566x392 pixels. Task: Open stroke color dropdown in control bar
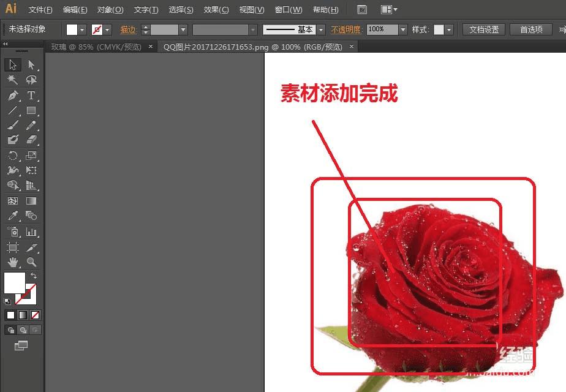click(107, 29)
